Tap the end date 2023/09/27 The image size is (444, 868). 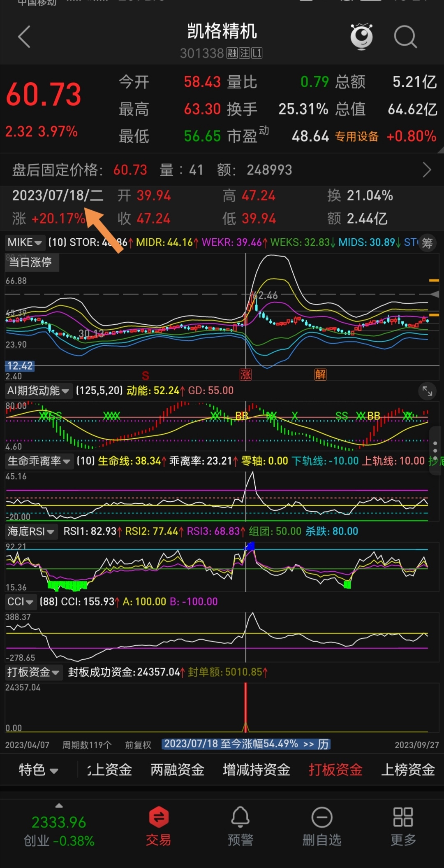coord(417,745)
